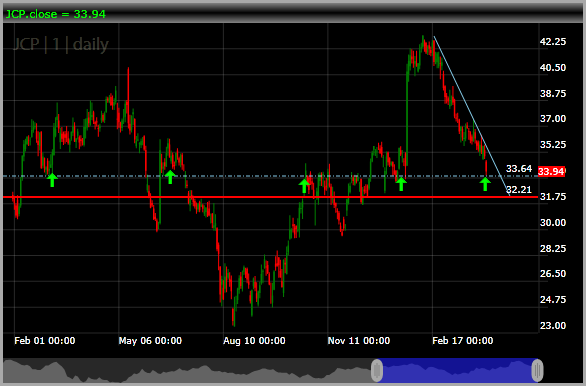Click the green up arrow following May 06
The image size is (586, 386).
click(x=170, y=177)
